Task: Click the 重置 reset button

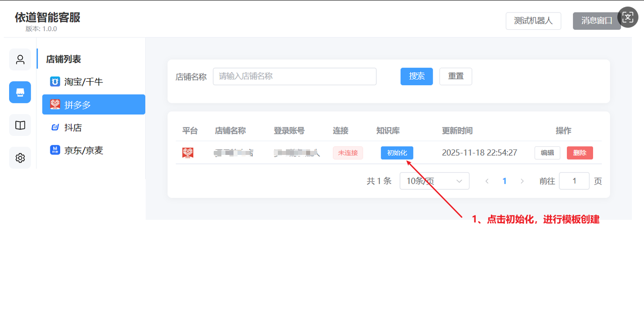Action: [x=455, y=76]
